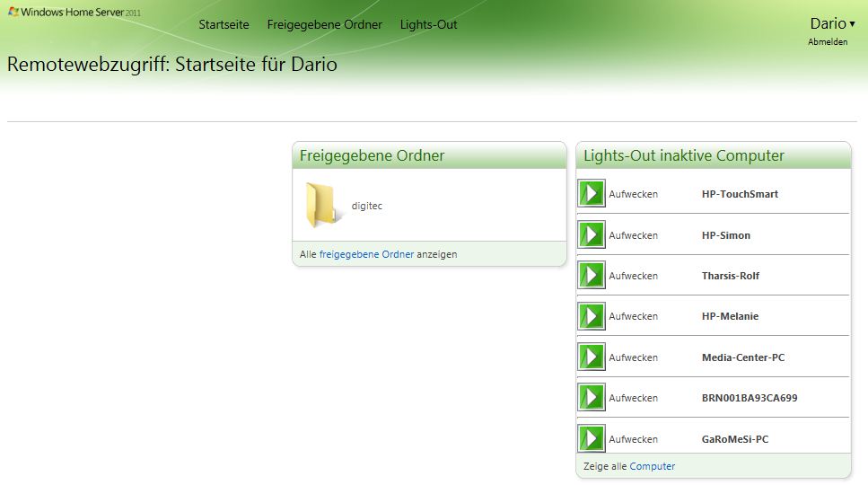This screenshot has width=868, height=485.
Task: Click the Lights-Out inaktive Computer panel header
Action: click(684, 155)
